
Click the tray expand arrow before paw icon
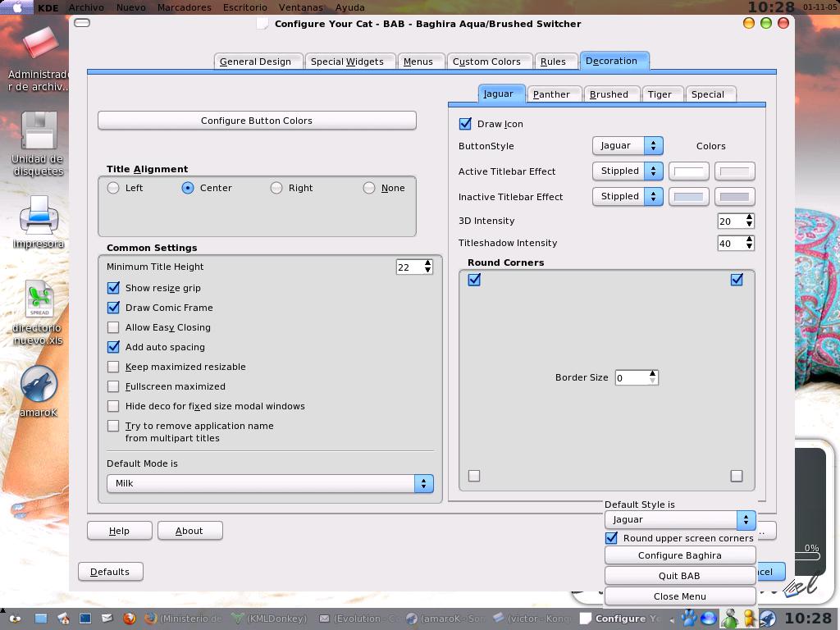click(673, 619)
